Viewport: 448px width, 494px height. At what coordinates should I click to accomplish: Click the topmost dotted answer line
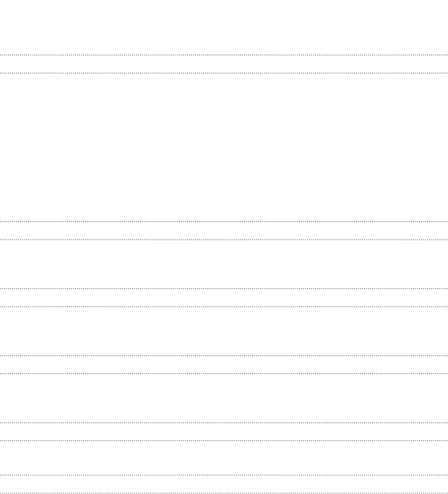[224, 55]
